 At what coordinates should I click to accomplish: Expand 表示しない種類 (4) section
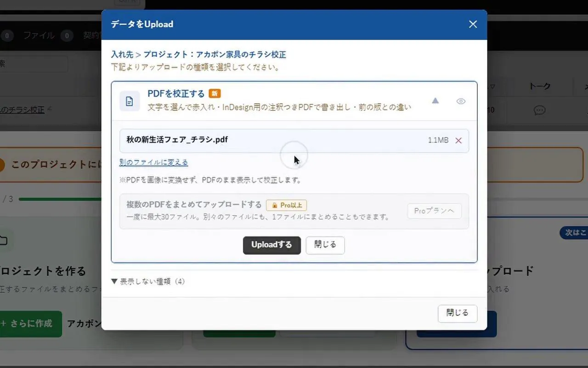pos(148,281)
